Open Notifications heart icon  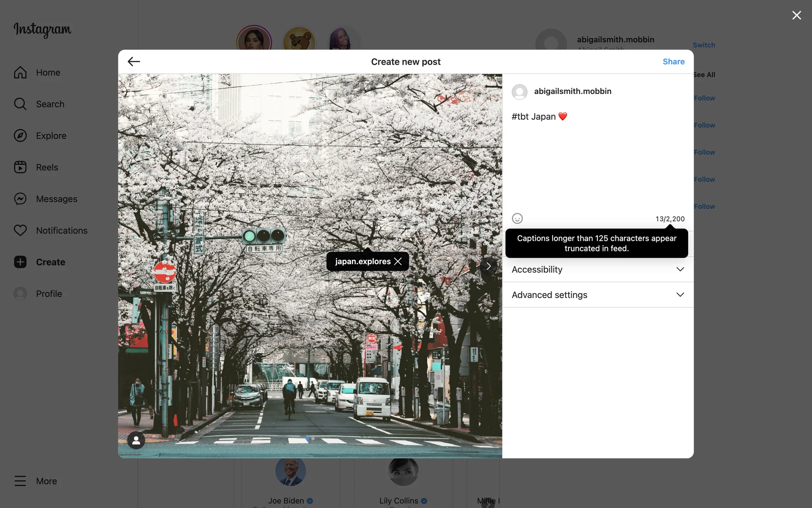point(20,230)
